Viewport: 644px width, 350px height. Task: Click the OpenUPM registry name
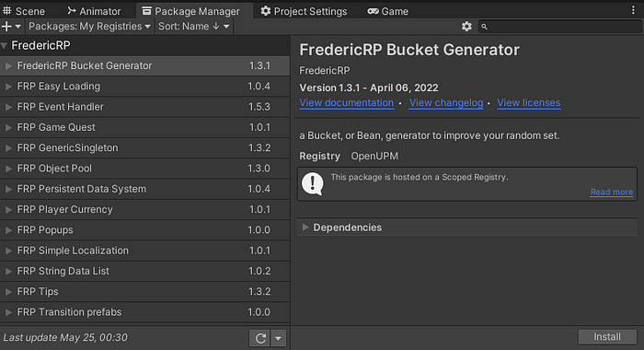click(374, 157)
